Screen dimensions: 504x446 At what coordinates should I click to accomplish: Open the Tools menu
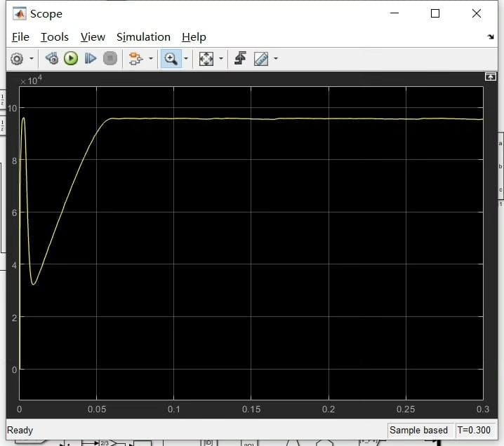tap(55, 37)
